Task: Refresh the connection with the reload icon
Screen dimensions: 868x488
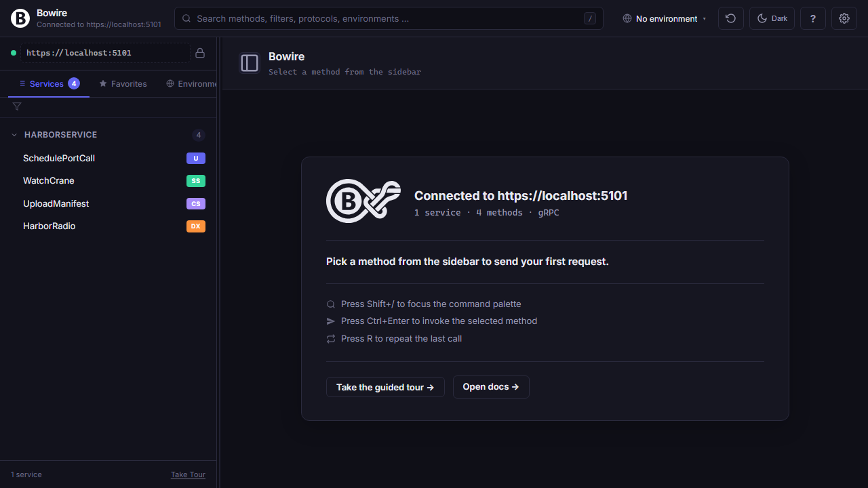Action: 730,18
